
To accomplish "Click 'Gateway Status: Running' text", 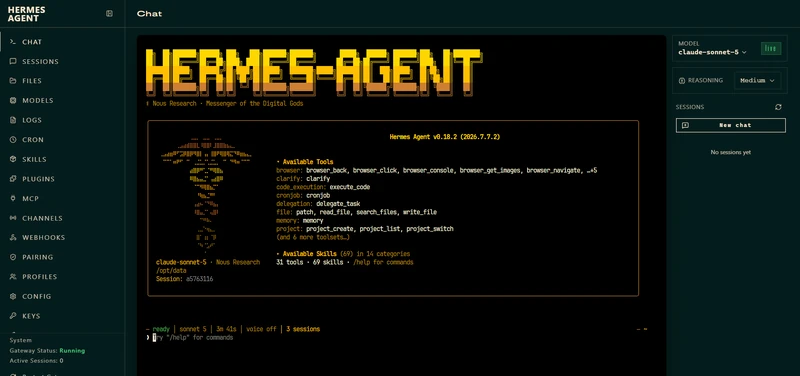I will pyautogui.click(x=47, y=350).
